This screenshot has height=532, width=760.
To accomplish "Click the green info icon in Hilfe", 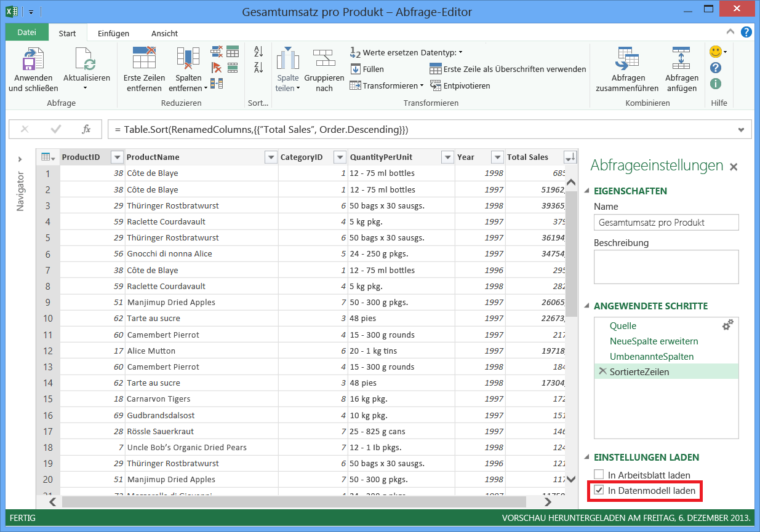I will click(x=716, y=84).
